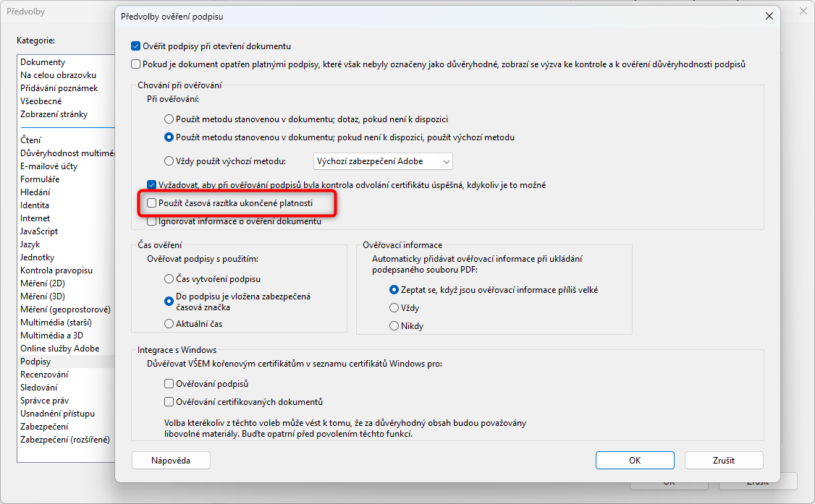Image resolution: width=815 pixels, height=504 pixels.
Task: Select 'Vždy použít výchozí metodu' radio button
Action: pyautogui.click(x=169, y=161)
